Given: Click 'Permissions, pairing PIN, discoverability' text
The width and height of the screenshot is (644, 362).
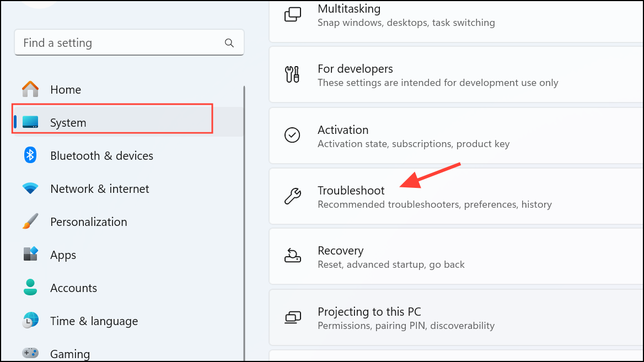Looking at the screenshot, I should (x=406, y=326).
